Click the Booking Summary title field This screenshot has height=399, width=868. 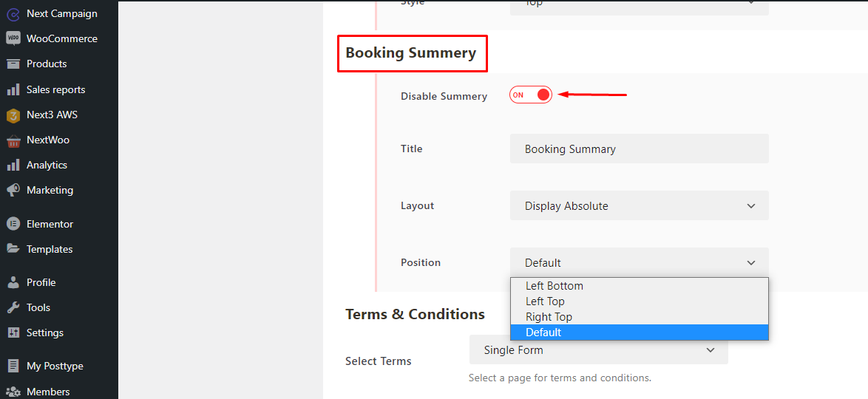coord(639,149)
